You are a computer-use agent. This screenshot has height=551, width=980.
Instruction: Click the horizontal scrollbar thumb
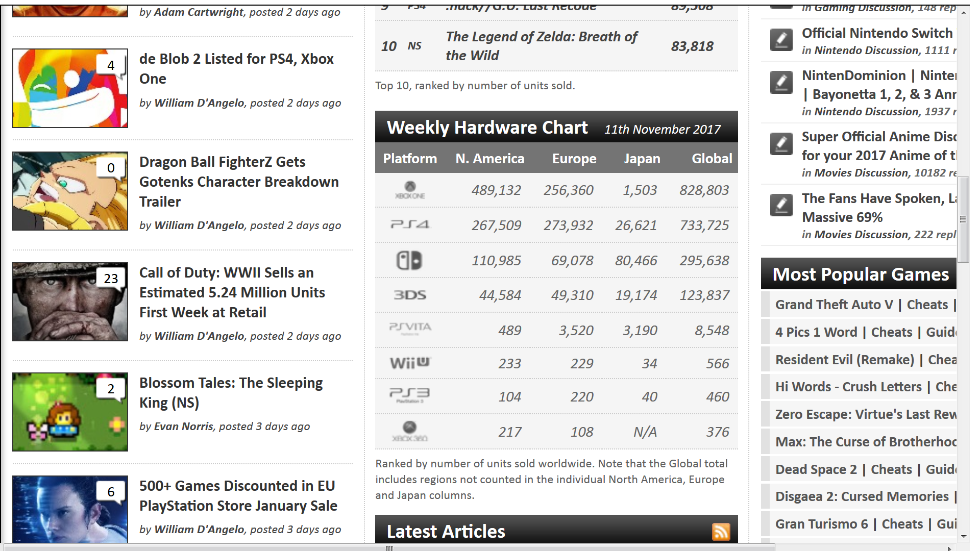click(x=389, y=548)
